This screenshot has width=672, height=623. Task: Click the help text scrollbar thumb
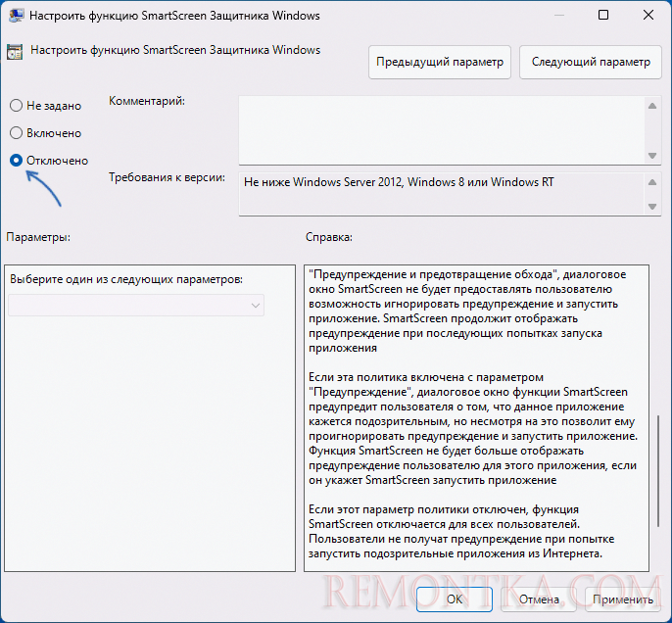point(658,470)
